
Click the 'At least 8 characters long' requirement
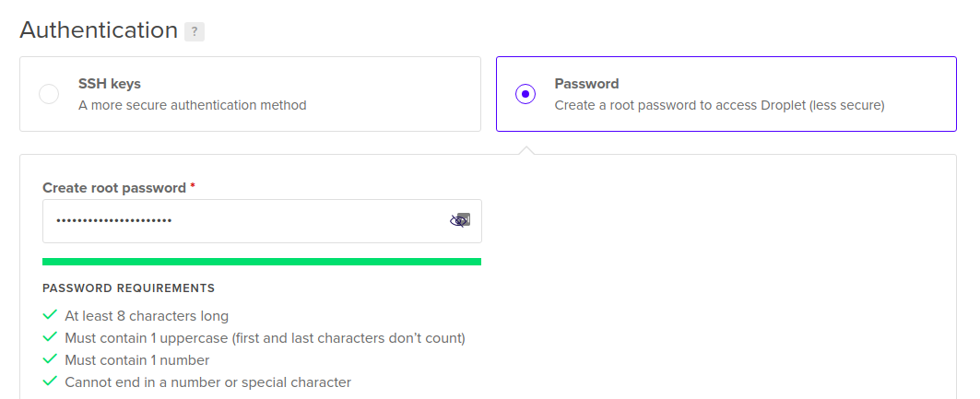pos(147,316)
